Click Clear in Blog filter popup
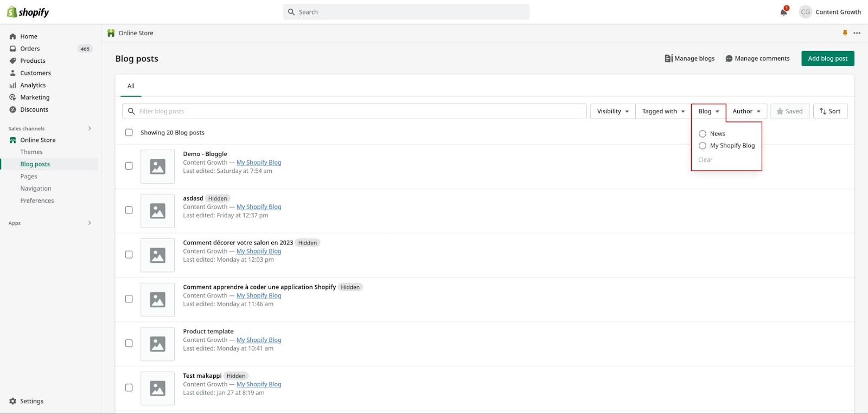868x414 pixels. (705, 160)
